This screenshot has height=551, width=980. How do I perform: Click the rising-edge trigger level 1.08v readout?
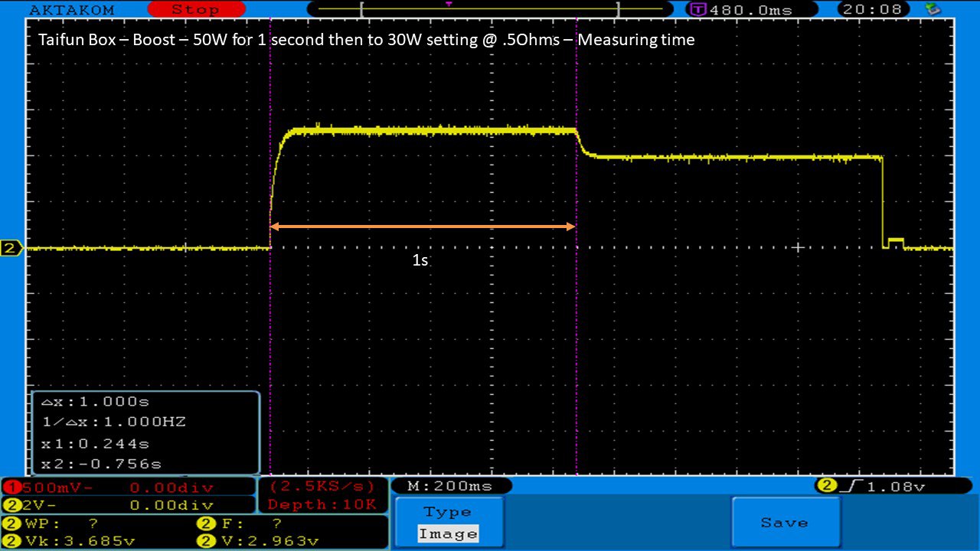tap(880, 486)
